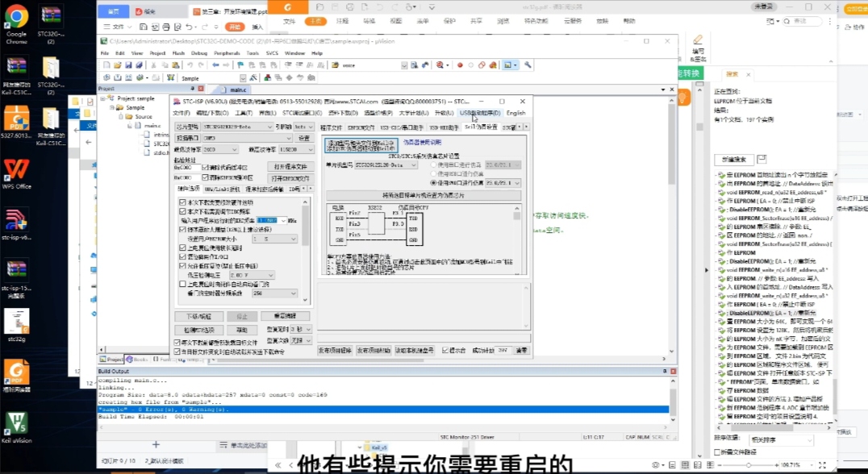Click Translate icon in µVision build toolbar
This screenshot has height=474, width=868.
pyautogui.click(x=106, y=78)
